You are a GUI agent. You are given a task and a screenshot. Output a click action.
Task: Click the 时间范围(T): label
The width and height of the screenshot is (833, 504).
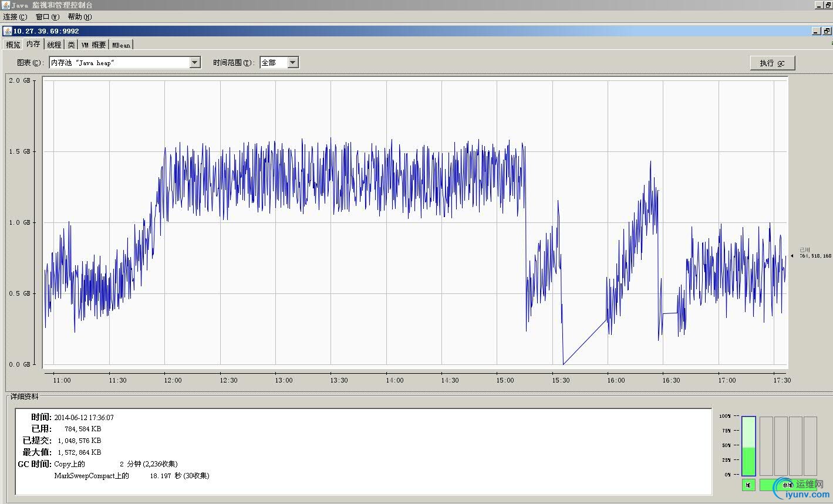pyautogui.click(x=234, y=62)
